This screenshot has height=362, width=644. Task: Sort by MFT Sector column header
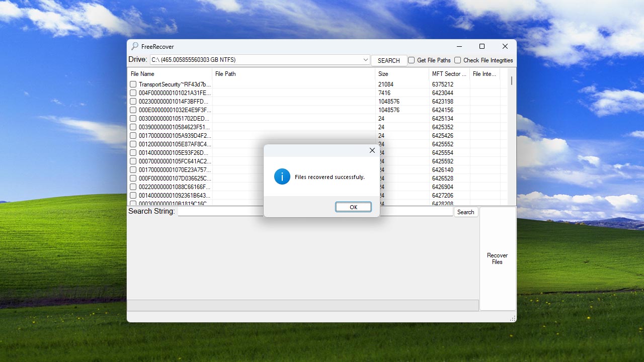click(449, 74)
